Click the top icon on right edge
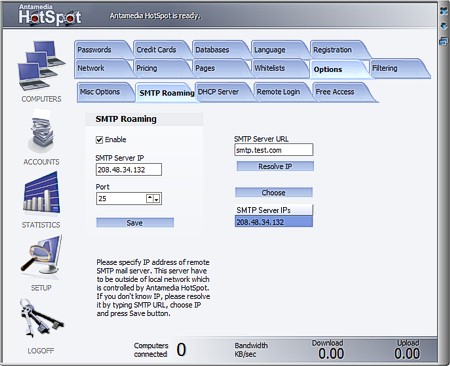 (x=444, y=11)
